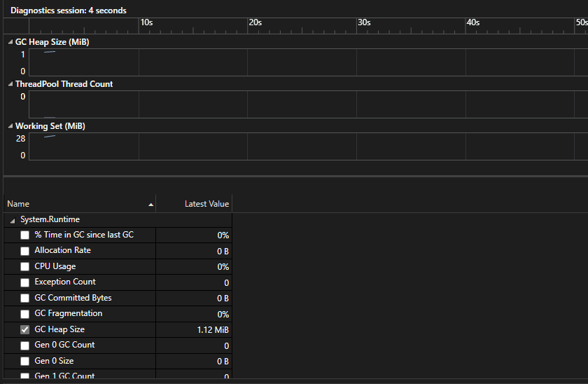Click the GC Heap Size graph line
Viewport: 588px width, 384px height.
[50, 52]
